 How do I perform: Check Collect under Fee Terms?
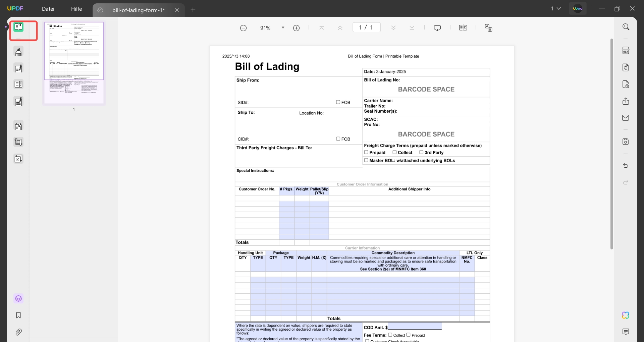(390, 335)
